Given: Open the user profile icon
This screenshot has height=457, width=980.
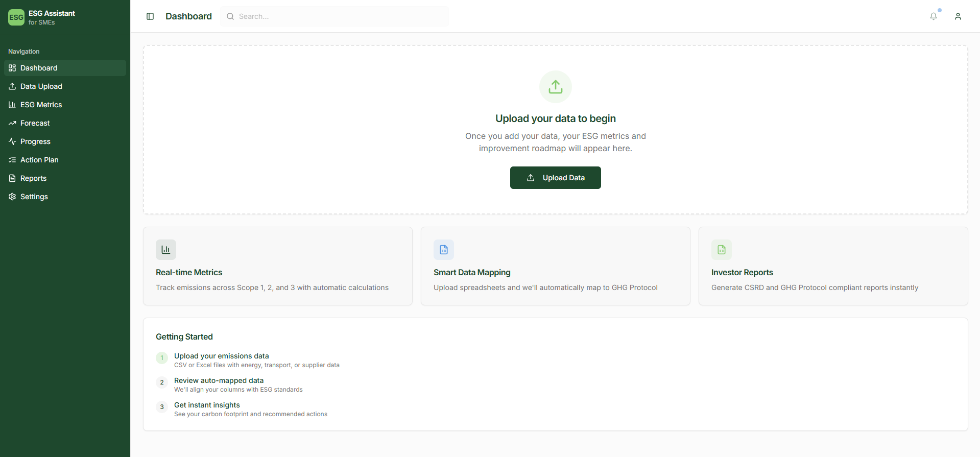Looking at the screenshot, I should [958, 16].
